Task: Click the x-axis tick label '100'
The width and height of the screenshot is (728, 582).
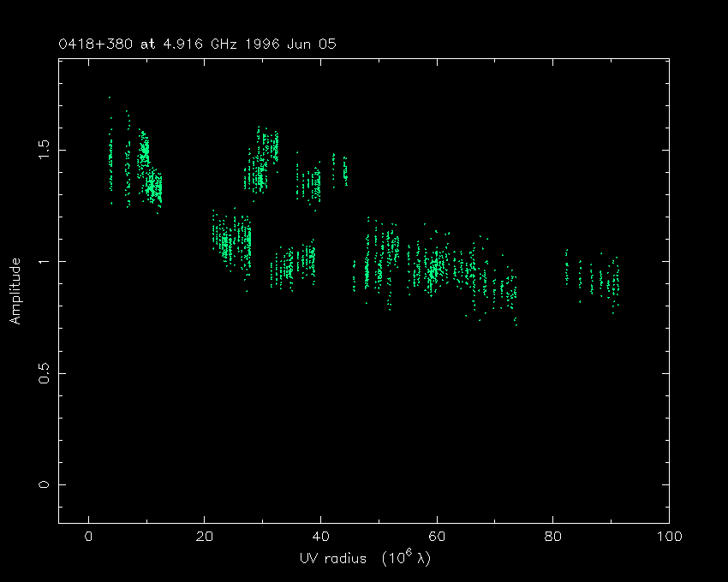Action: click(668, 537)
